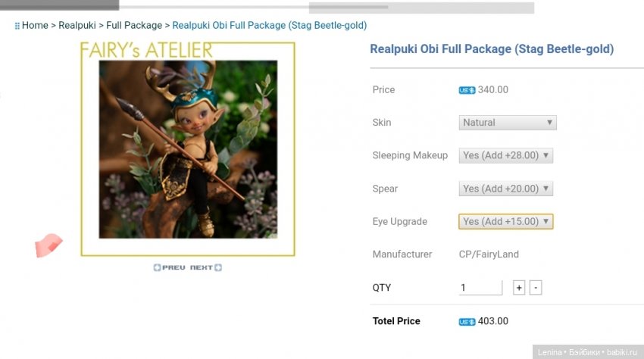Navigate to Full Package breadcrumb
The height and width of the screenshot is (359, 644).
[134, 25]
